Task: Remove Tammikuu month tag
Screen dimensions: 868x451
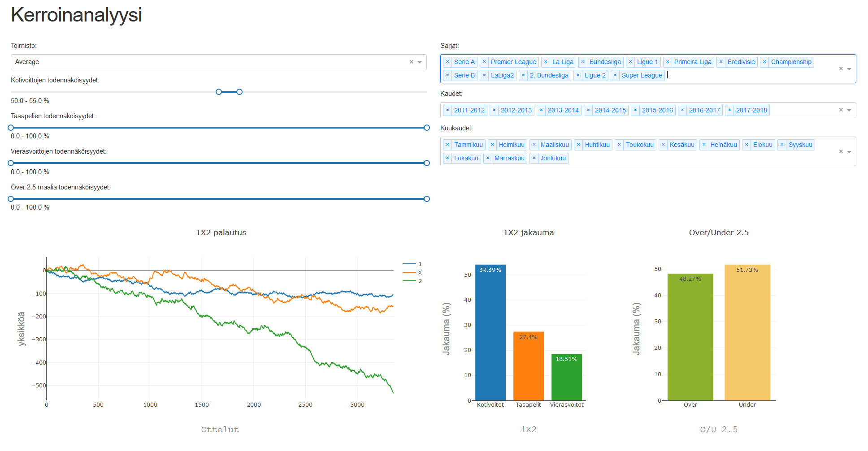Action: coord(447,145)
